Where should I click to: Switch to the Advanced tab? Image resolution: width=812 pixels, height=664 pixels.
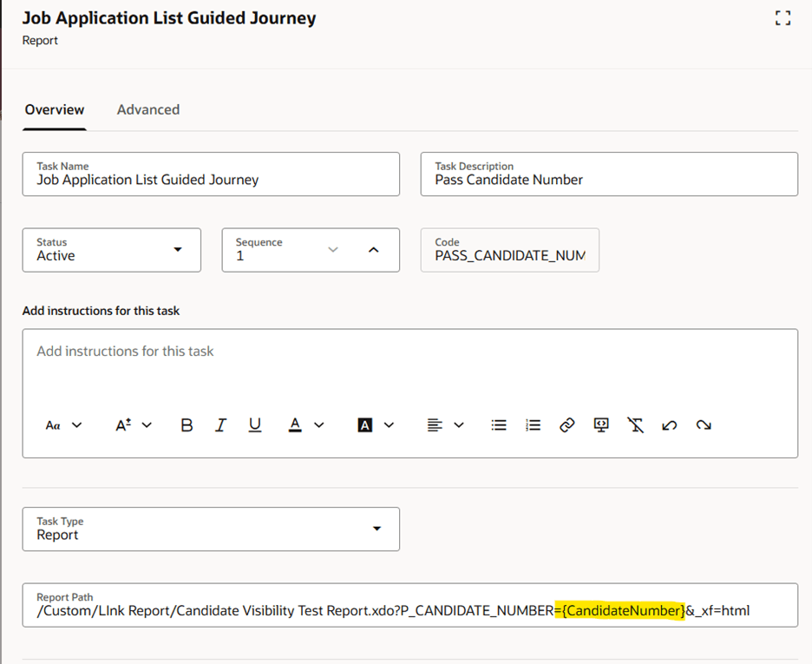click(x=148, y=110)
